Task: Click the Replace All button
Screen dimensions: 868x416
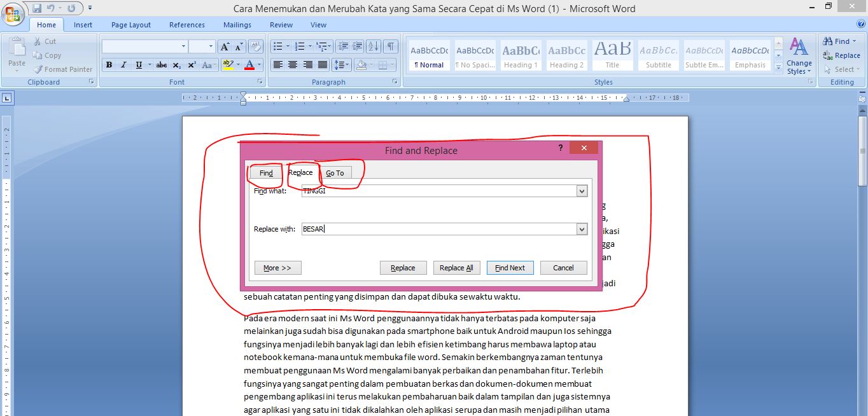Action: coord(456,267)
